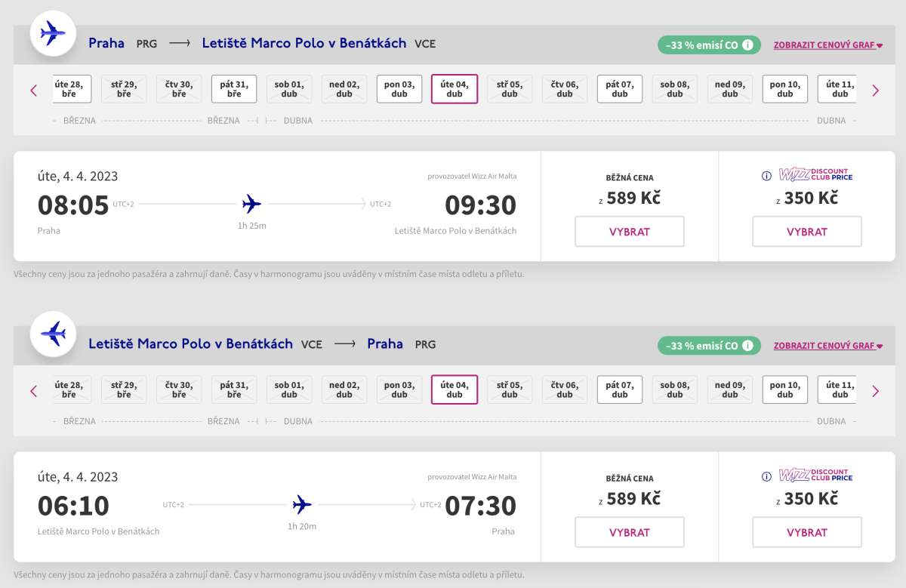Select return date pát 07, dub
906x588 pixels.
pos(619,389)
